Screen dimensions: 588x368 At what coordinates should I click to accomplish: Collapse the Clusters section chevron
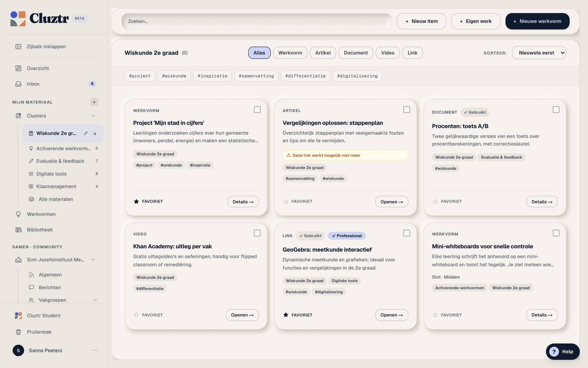(93, 116)
